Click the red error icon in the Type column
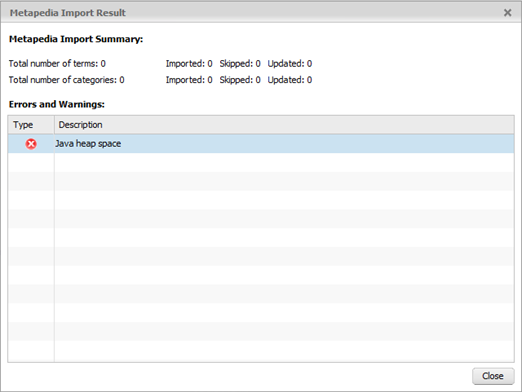This screenshot has width=522, height=392. click(x=31, y=144)
